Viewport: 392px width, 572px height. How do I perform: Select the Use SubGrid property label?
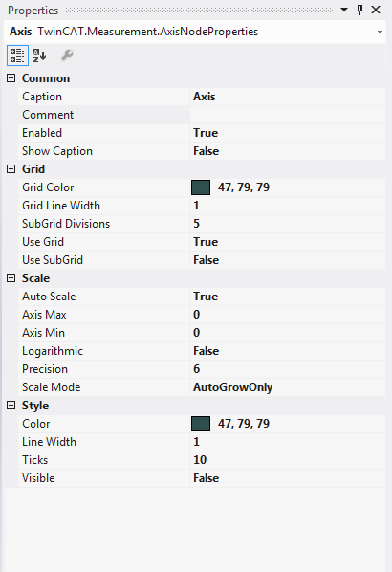click(x=53, y=260)
